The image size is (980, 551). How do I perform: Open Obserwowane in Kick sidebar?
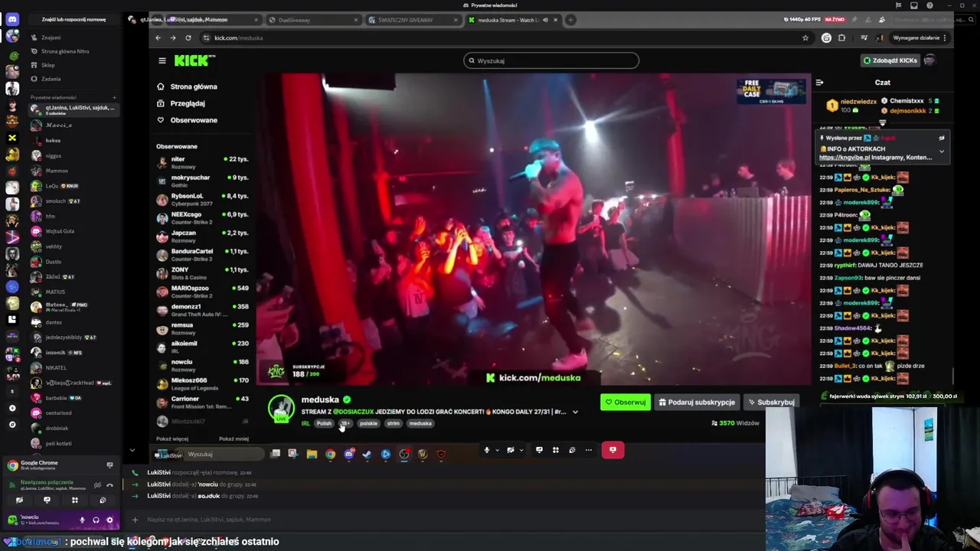coord(187,120)
